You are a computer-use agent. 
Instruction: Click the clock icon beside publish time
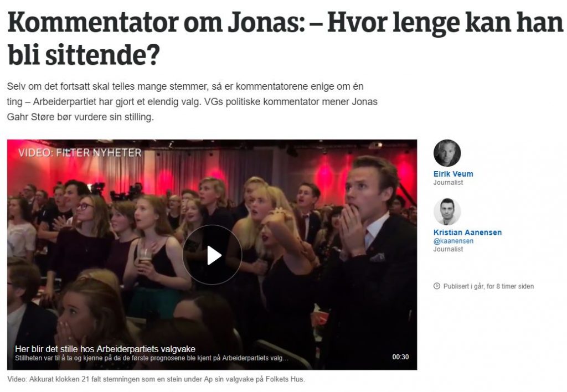pyautogui.click(x=437, y=286)
